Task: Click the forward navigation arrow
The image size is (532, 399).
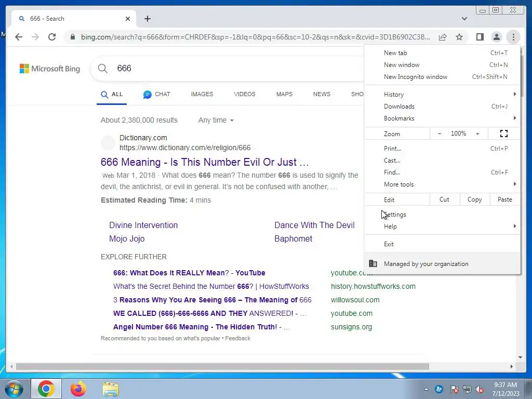Action: (x=35, y=37)
